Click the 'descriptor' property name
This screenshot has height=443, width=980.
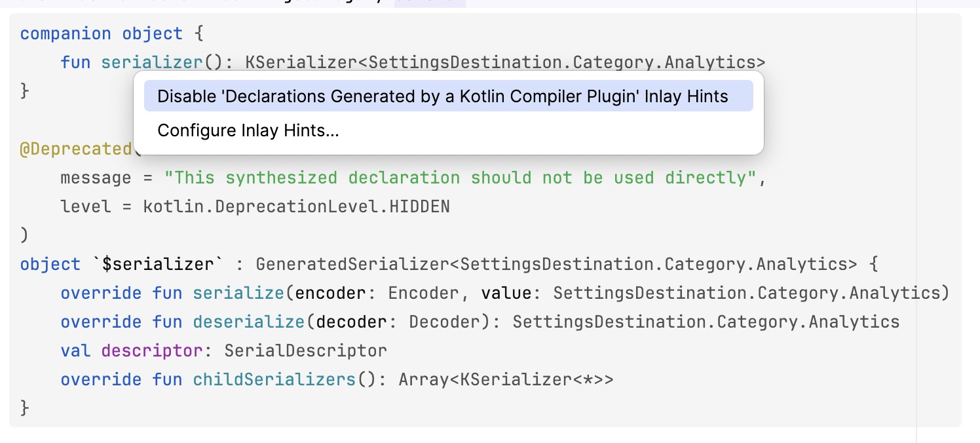coord(152,351)
